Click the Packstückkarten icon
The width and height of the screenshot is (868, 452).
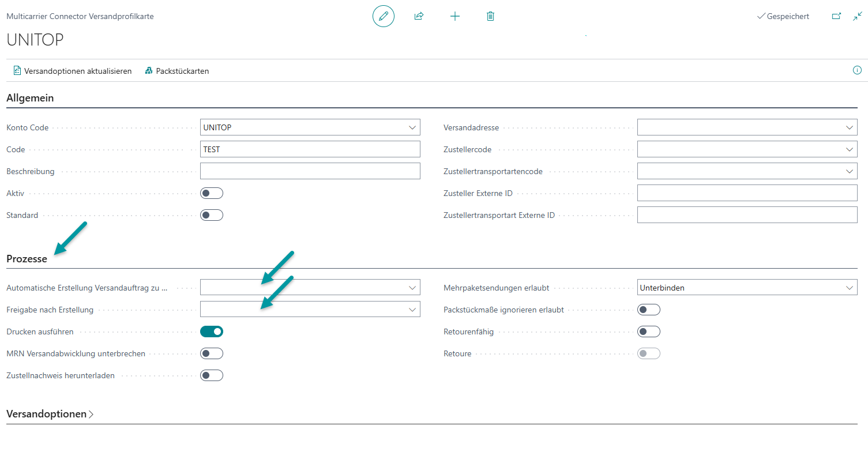[149, 71]
